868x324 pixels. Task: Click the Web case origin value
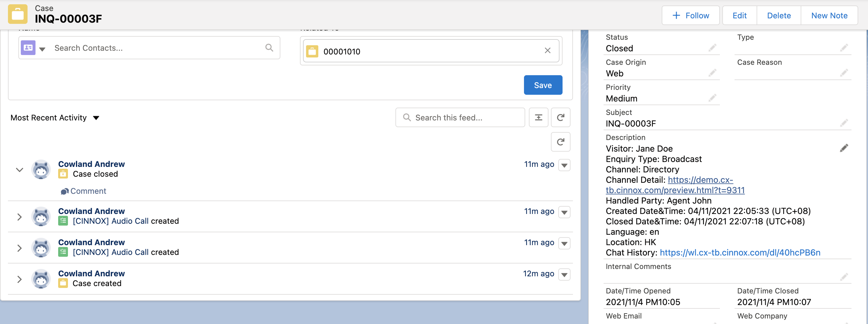tap(615, 73)
